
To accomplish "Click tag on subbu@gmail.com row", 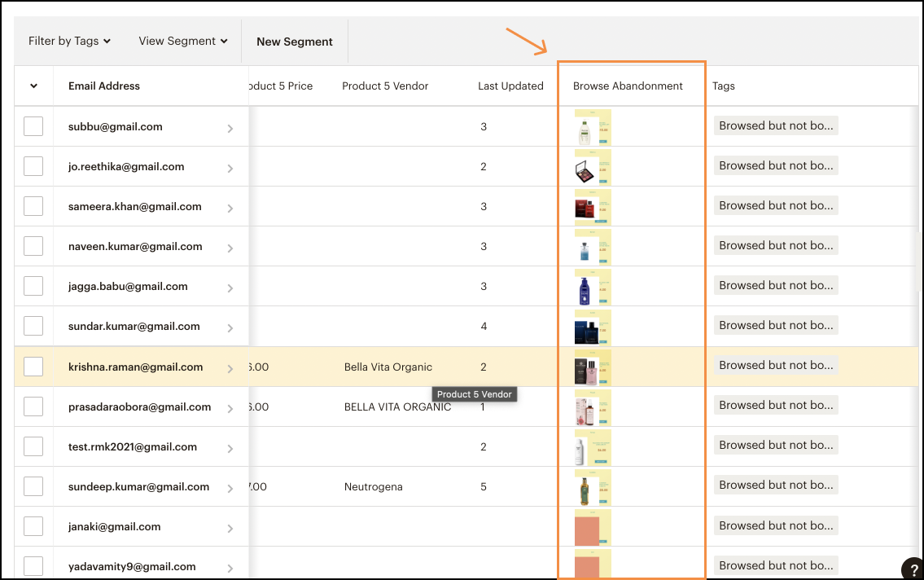I will 776,125.
